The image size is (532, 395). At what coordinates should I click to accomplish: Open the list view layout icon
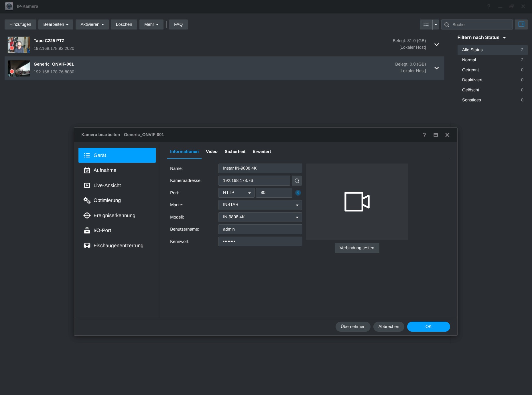(x=426, y=24)
